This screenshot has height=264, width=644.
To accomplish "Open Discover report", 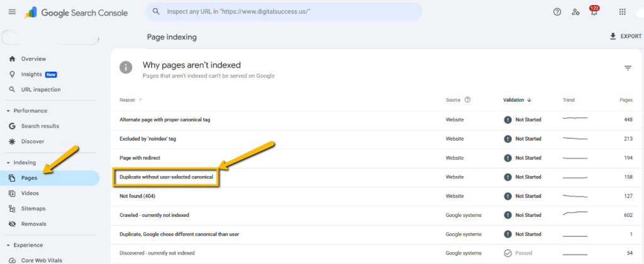I will (x=33, y=141).
